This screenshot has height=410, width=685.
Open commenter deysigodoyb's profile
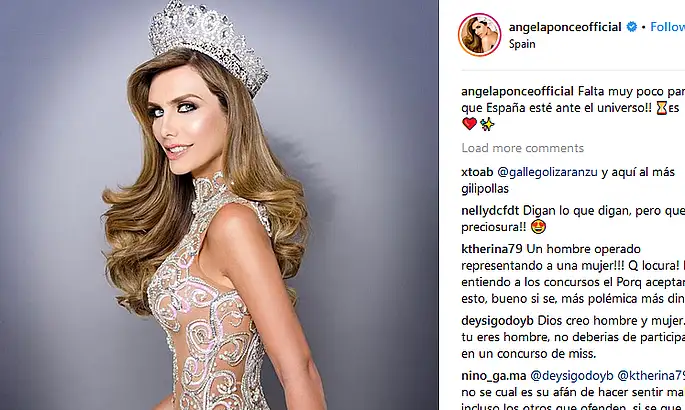497,321
